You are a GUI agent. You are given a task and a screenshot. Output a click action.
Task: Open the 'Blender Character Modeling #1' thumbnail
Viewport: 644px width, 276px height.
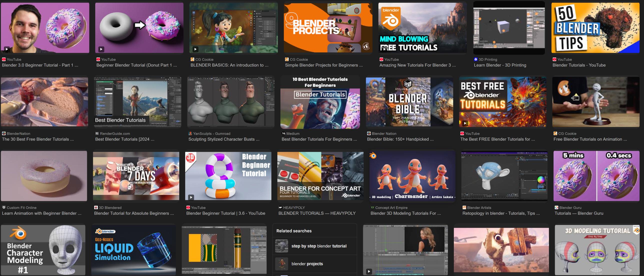click(43, 250)
